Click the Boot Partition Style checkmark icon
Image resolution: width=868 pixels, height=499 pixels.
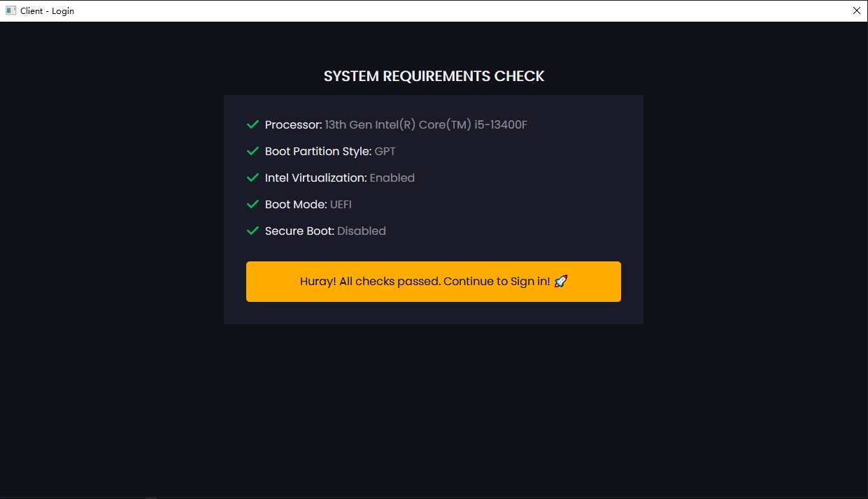[x=252, y=152]
